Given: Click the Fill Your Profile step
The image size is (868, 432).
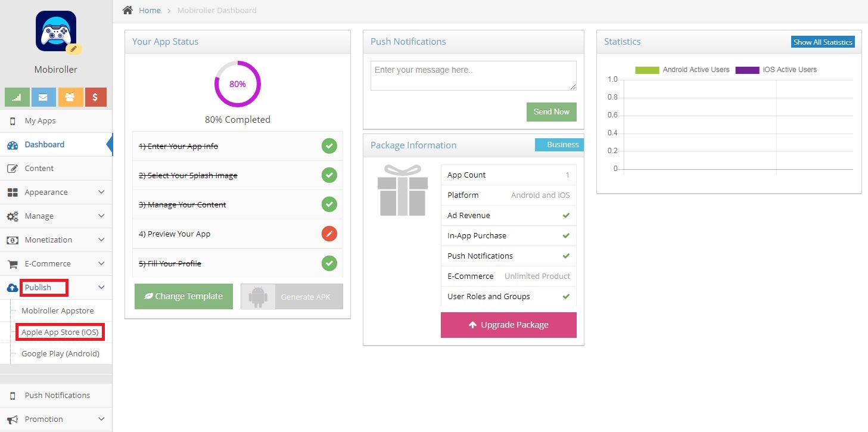Looking at the screenshot, I should coord(238,263).
